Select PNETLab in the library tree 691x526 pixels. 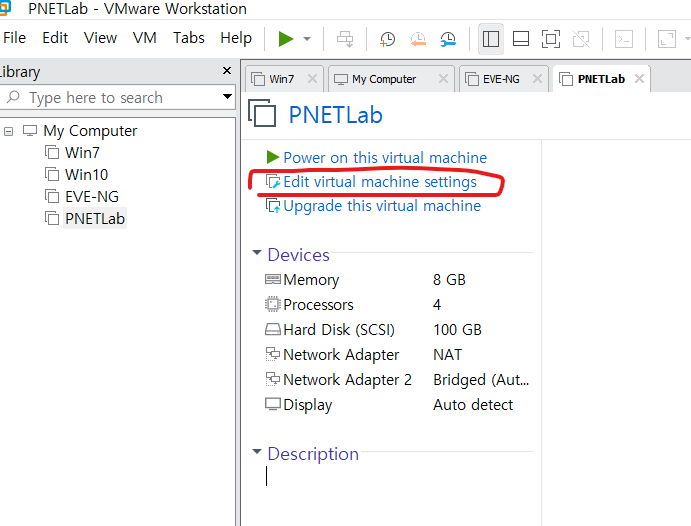click(95, 219)
